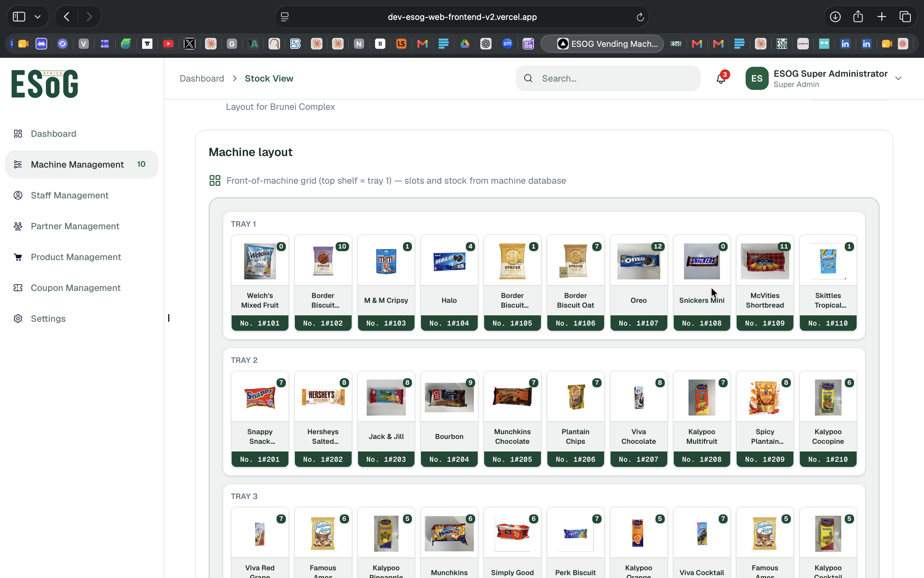This screenshot has width=924, height=578.
Task: Show the tab overview icon
Action: (905, 17)
